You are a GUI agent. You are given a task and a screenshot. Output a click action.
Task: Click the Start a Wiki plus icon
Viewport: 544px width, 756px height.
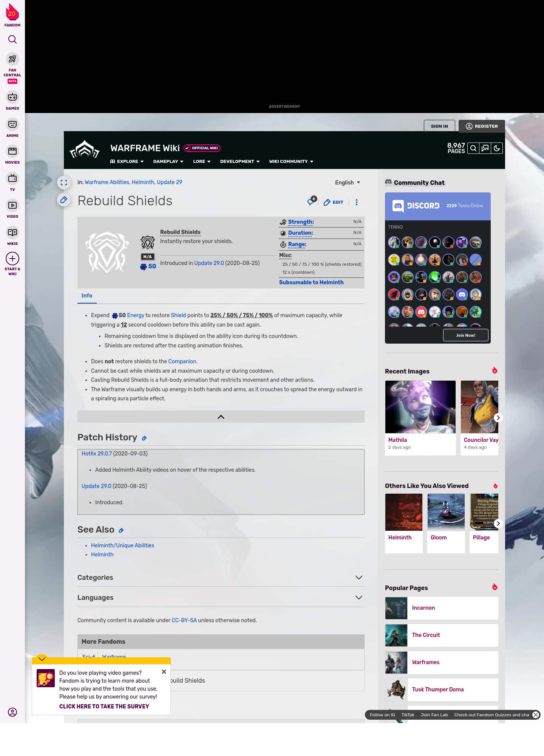coord(12,259)
